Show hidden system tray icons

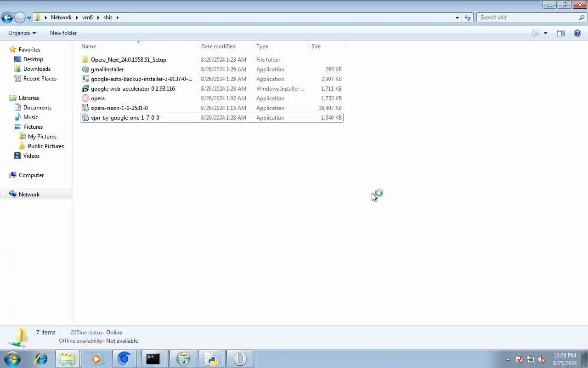(x=508, y=359)
